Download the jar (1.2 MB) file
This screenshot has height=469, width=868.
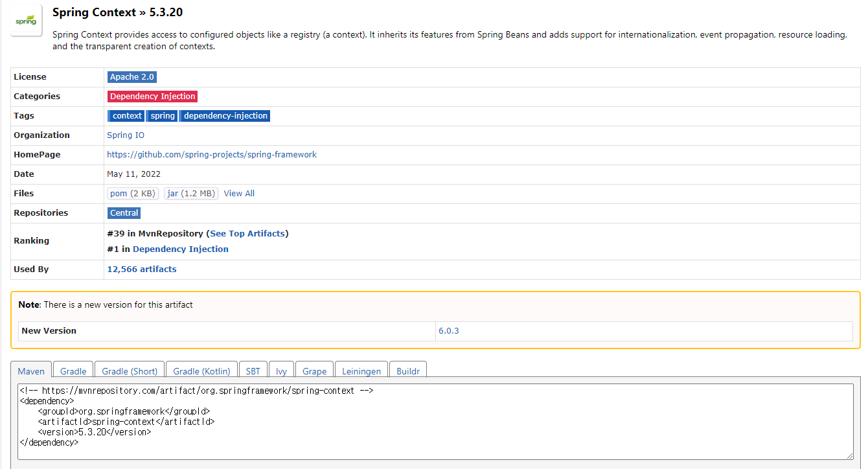(x=191, y=194)
